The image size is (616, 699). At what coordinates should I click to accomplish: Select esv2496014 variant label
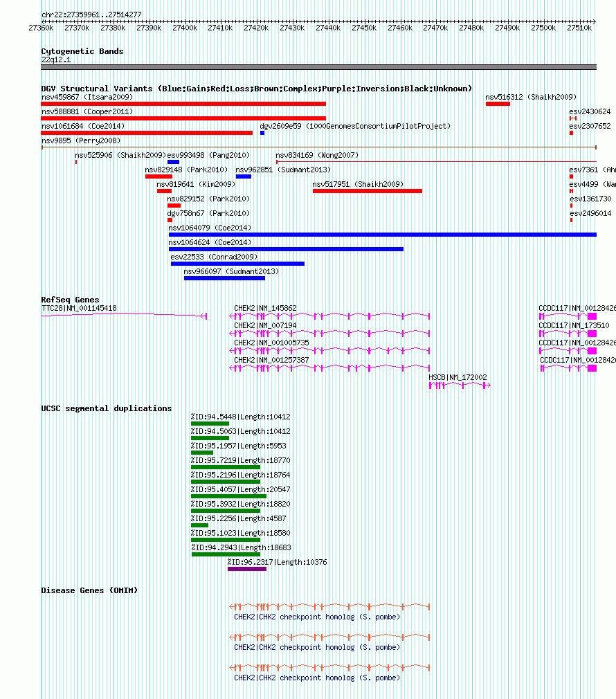coord(590,214)
